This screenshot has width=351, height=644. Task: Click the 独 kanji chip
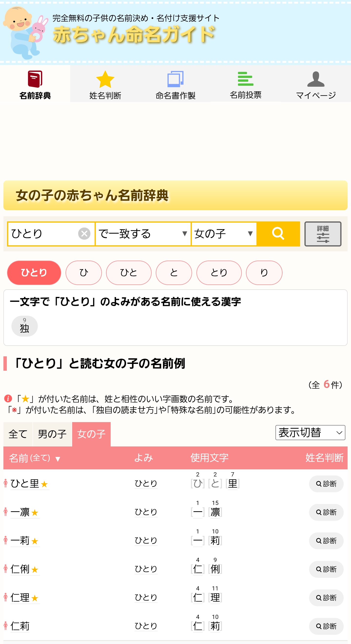click(25, 326)
